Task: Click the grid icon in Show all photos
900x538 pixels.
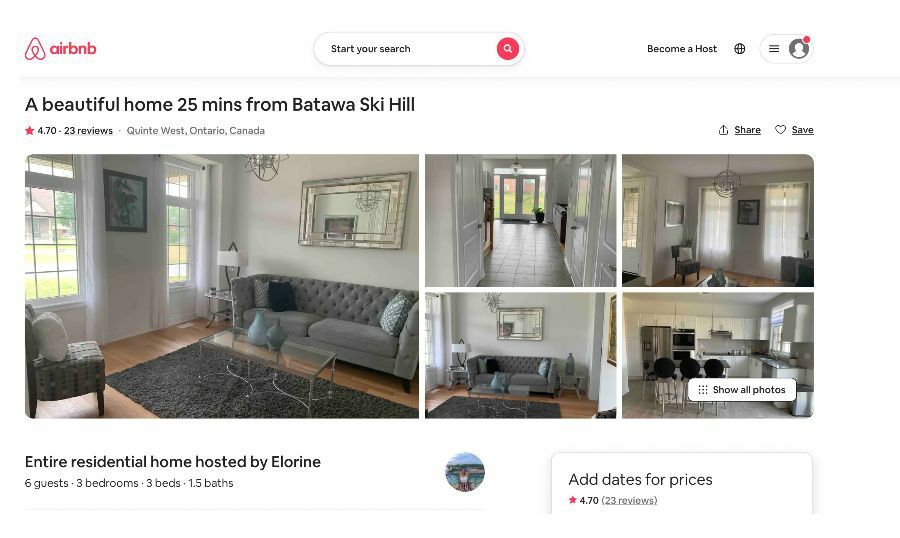Action: 703,390
